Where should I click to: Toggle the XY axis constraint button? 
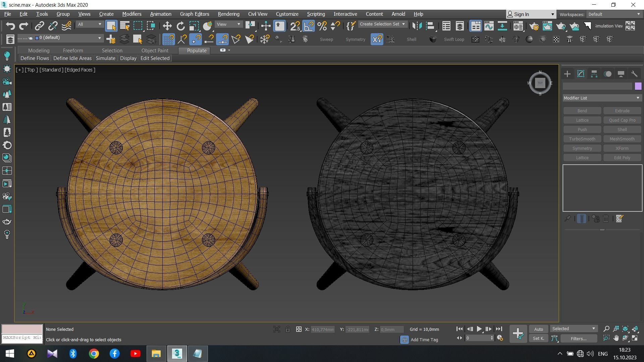377,39
